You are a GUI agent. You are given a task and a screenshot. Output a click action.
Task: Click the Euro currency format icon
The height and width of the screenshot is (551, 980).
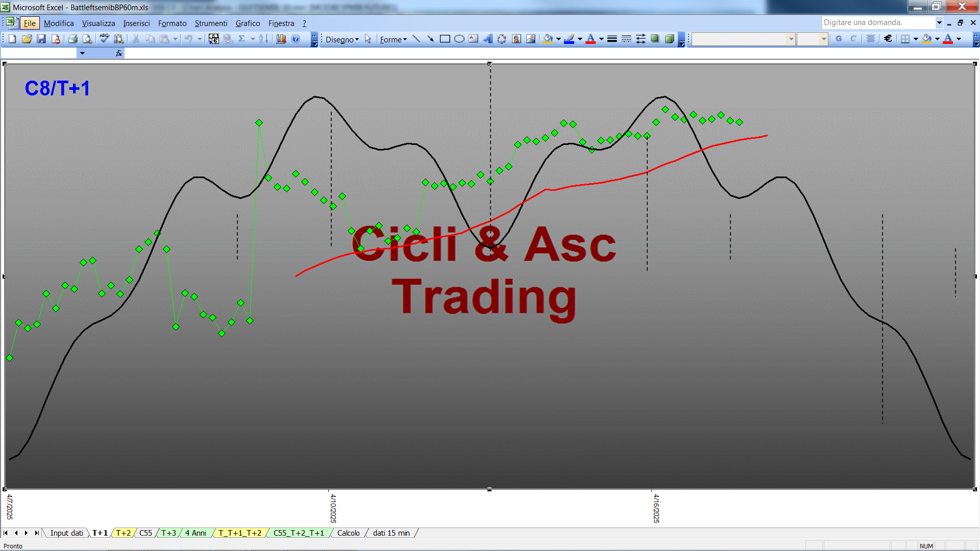pyautogui.click(x=888, y=39)
